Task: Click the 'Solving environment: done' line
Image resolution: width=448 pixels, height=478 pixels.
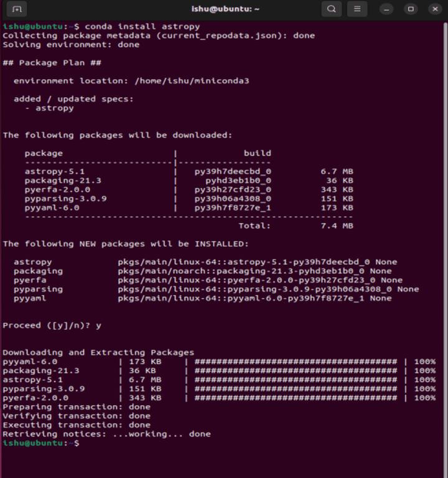Action: click(x=71, y=45)
